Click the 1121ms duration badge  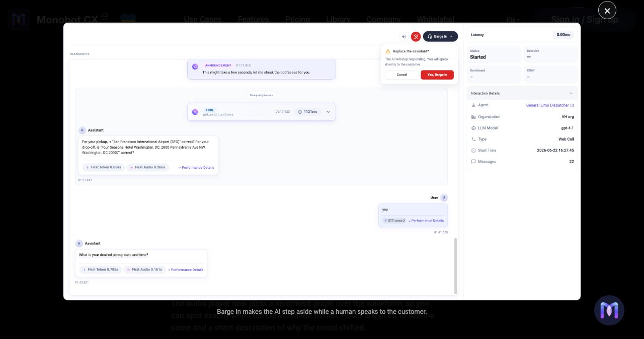click(308, 112)
